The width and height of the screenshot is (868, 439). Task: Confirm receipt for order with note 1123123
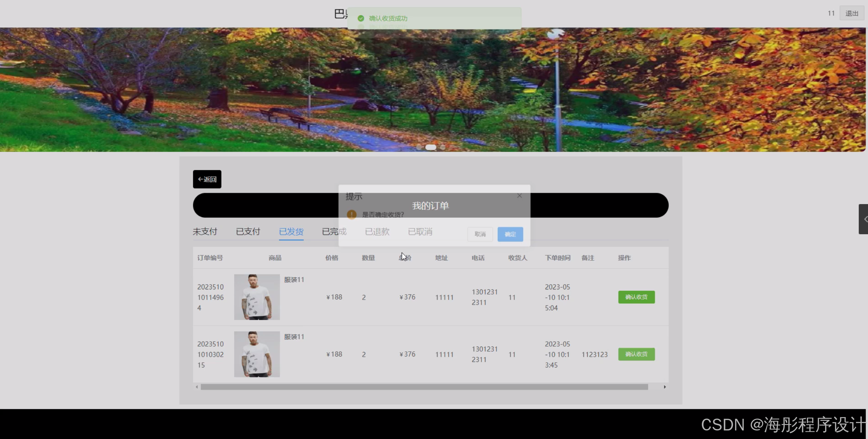point(636,354)
